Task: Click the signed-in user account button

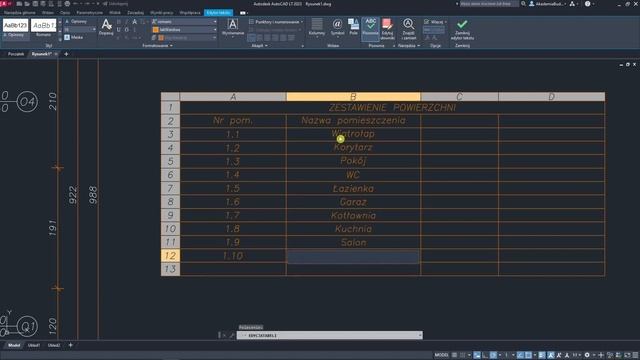Action: coord(547,4)
